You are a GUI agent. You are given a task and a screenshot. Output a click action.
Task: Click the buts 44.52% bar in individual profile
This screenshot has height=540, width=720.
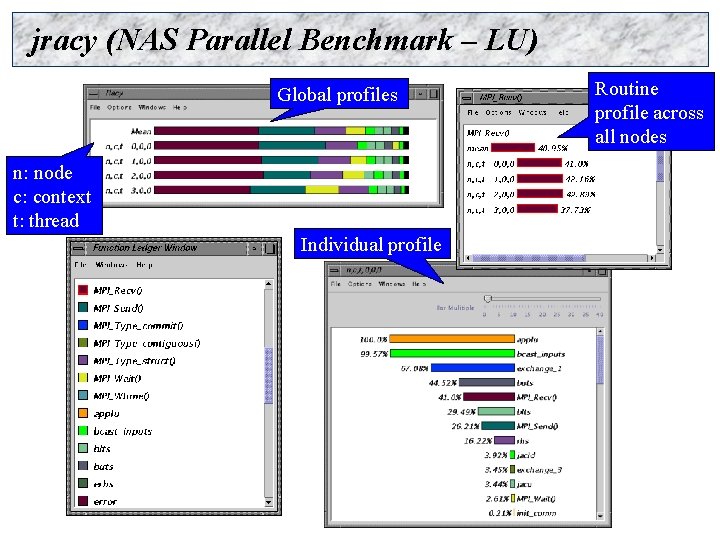click(487, 382)
